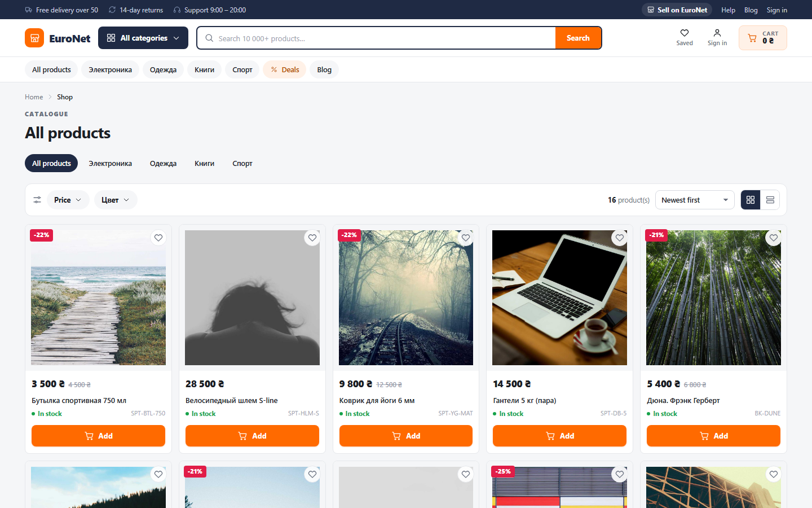Open Велосипедный шлем S-line product title
The image size is (812, 508).
pos(232,400)
